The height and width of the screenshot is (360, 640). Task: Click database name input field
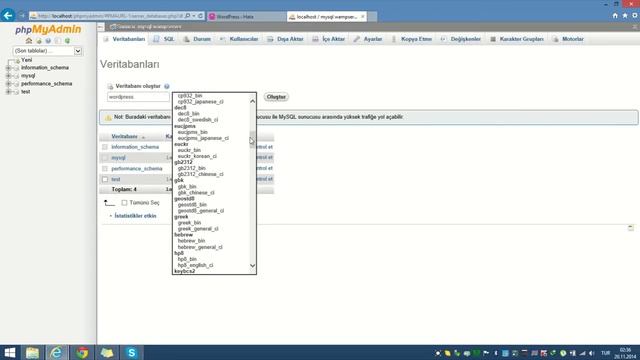pyautogui.click(x=138, y=97)
